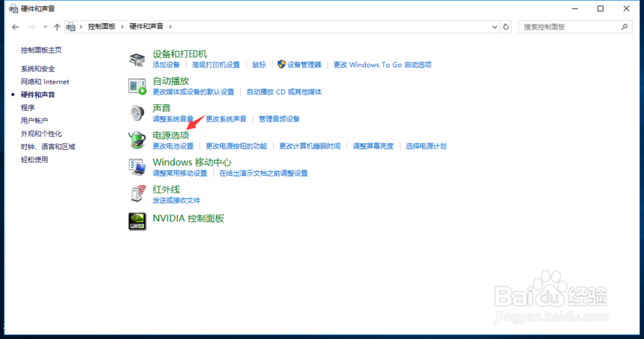Click the Windows Mobility Center icon
The height and width of the screenshot is (339, 644).
click(137, 167)
